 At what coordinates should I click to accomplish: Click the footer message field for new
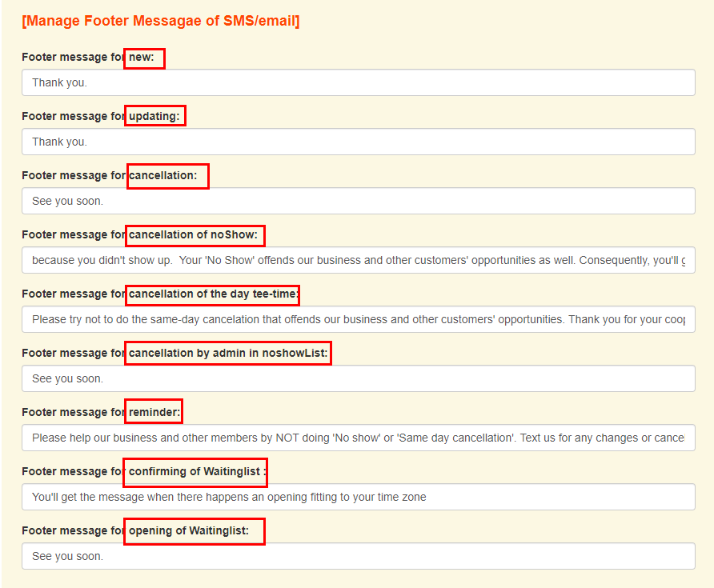358,82
